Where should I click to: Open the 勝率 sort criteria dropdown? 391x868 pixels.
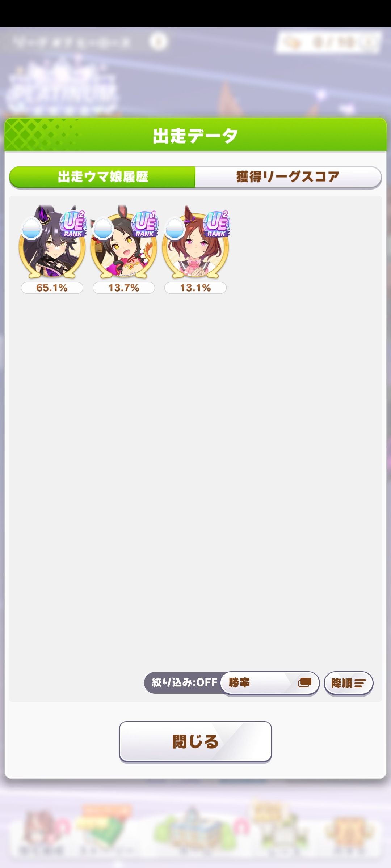click(270, 683)
